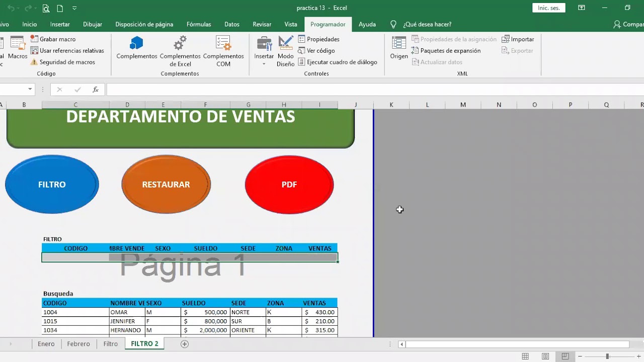This screenshot has height=362, width=644.
Task: Select column M header
Action: (x=463, y=105)
